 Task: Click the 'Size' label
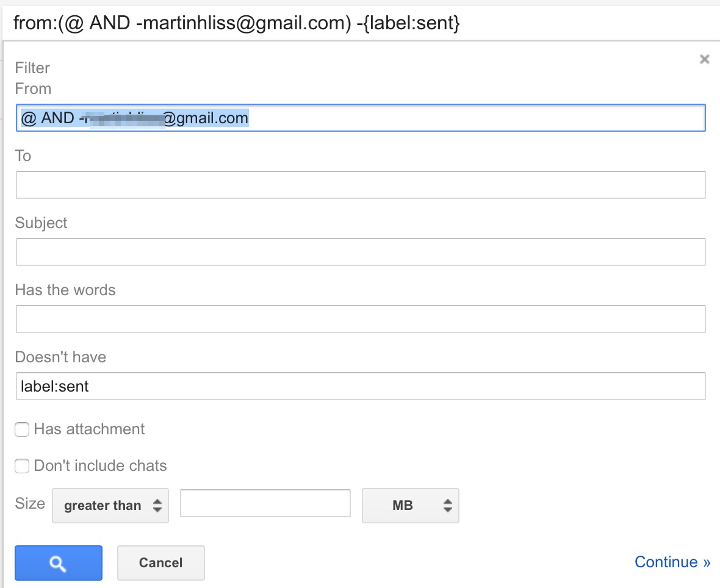pyautogui.click(x=30, y=503)
